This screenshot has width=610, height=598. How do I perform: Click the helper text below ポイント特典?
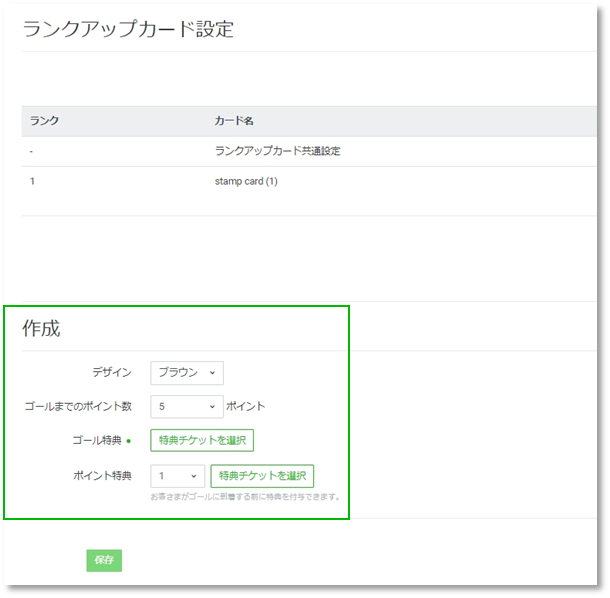[x=246, y=497]
